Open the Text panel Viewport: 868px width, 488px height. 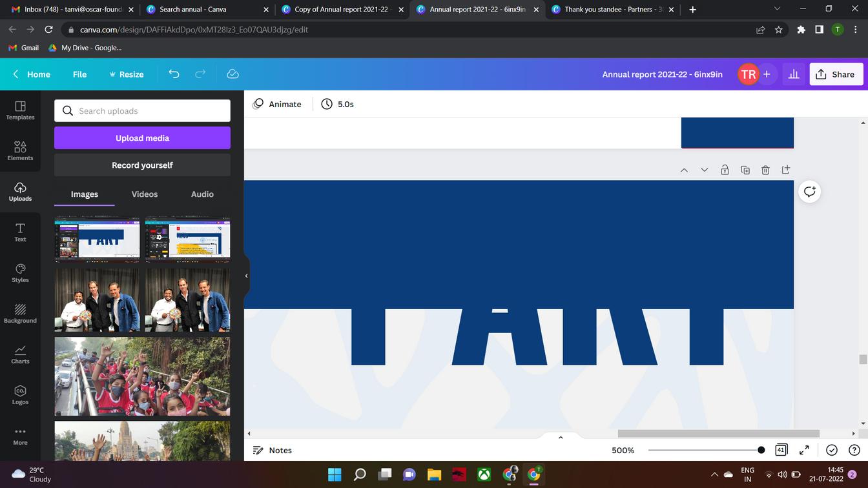coord(20,232)
